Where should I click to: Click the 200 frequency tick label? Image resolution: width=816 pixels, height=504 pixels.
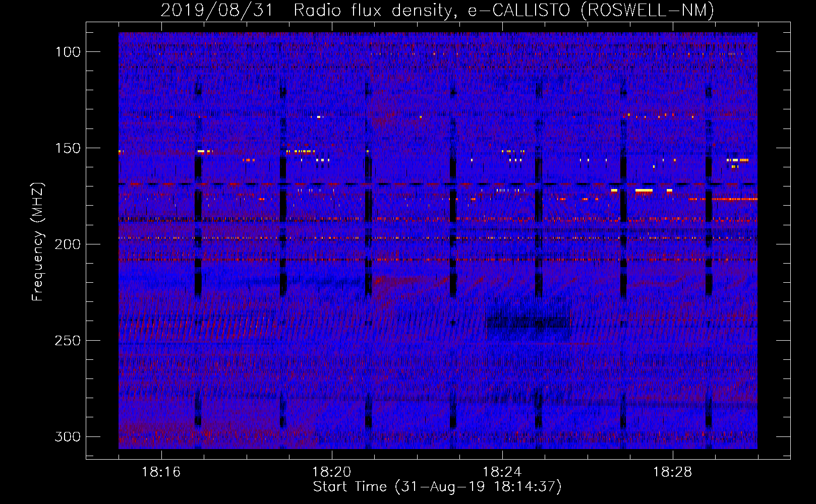coord(68,244)
